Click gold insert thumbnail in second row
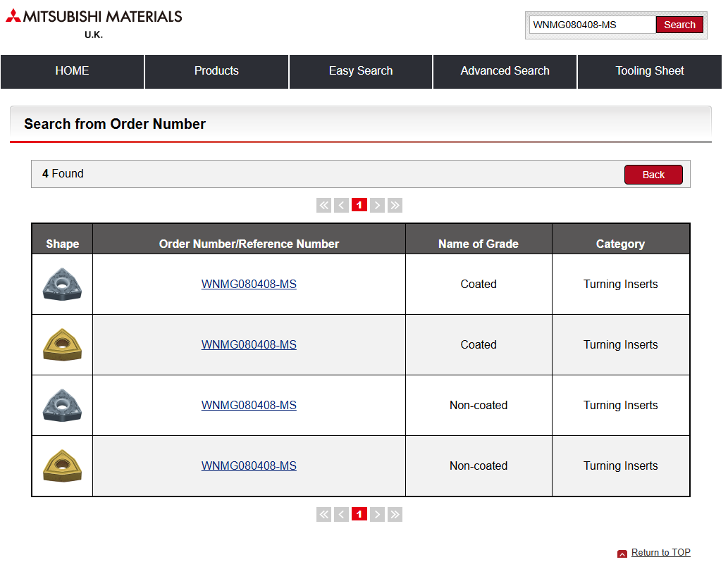728x581 pixels. [62, 345]
